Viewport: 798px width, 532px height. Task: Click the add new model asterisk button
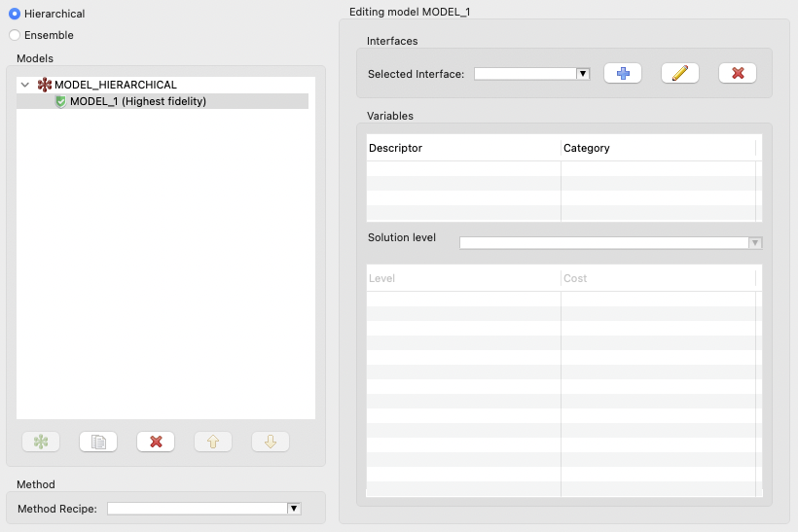point(41,442)
